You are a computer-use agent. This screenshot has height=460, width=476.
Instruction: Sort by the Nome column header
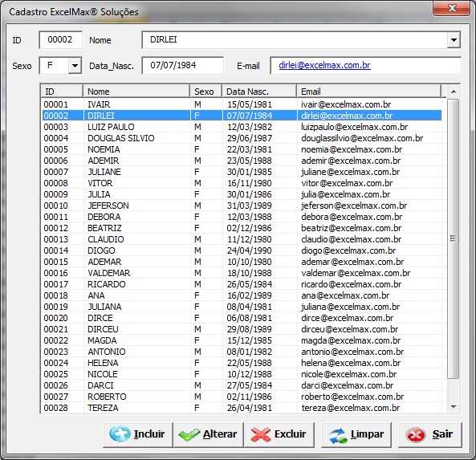click(x=136, y=92)
